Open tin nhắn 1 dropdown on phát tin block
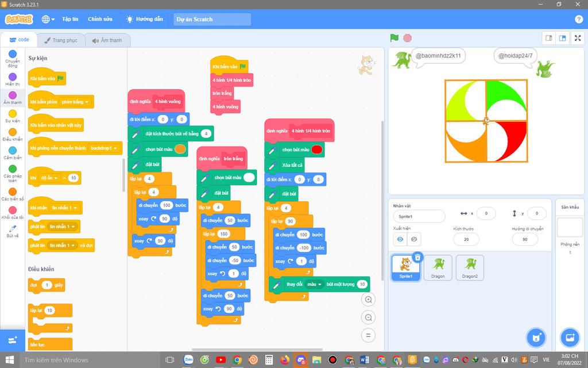Viewport: 588px width, 368px height. click(62, 227)
